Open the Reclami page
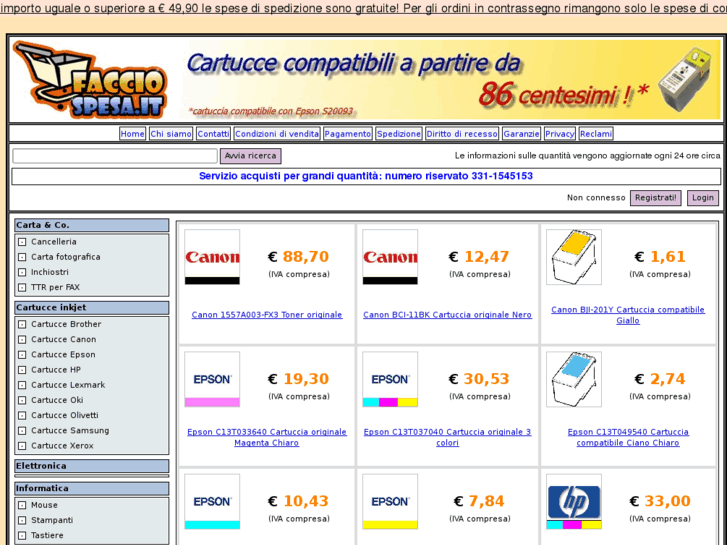727x545 pixels. pyautogui.click(x=596, y=134)
